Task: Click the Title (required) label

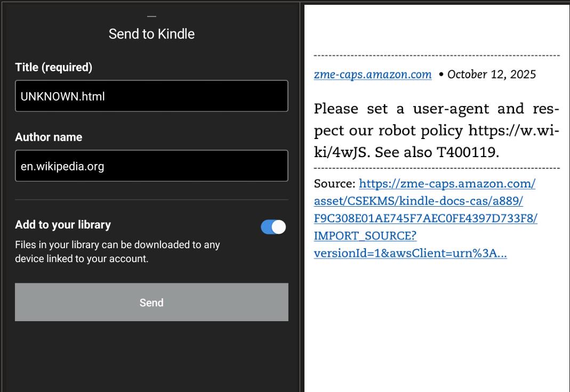Action: pyautogui.click(x=53, y=67)
